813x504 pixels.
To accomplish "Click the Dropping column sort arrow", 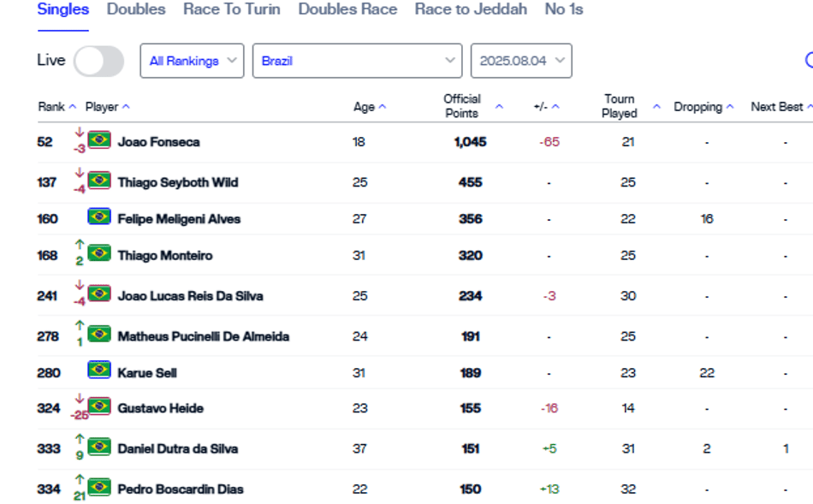I will (x=730, y=107).
